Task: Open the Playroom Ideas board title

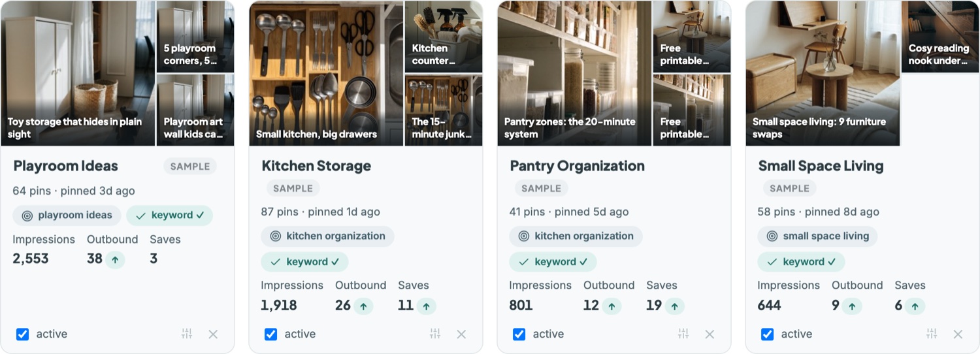Action: pyautogui.click(x=65, y=166)
